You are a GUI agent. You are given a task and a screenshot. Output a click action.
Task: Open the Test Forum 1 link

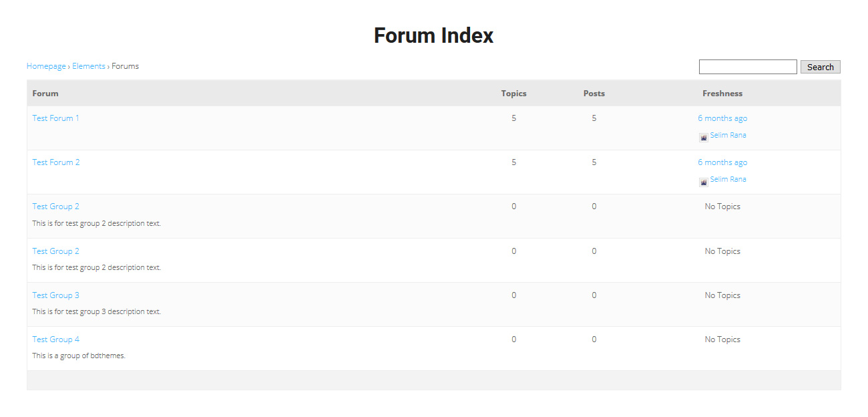55,118
